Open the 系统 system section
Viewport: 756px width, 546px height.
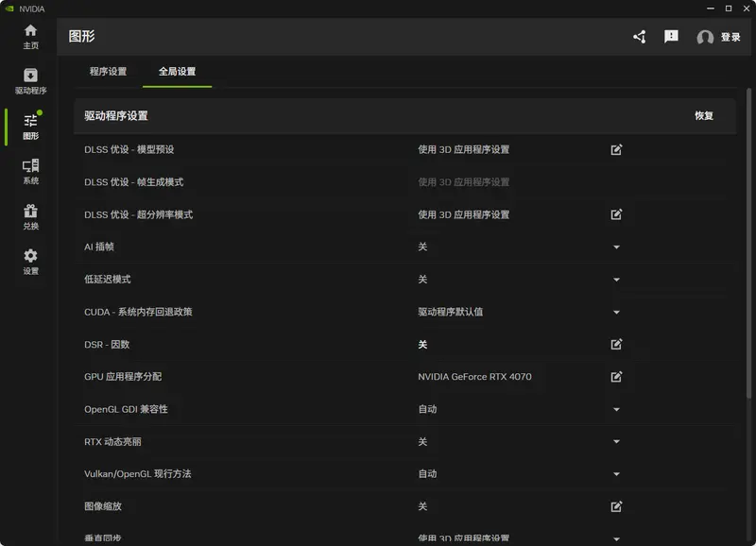30,172
